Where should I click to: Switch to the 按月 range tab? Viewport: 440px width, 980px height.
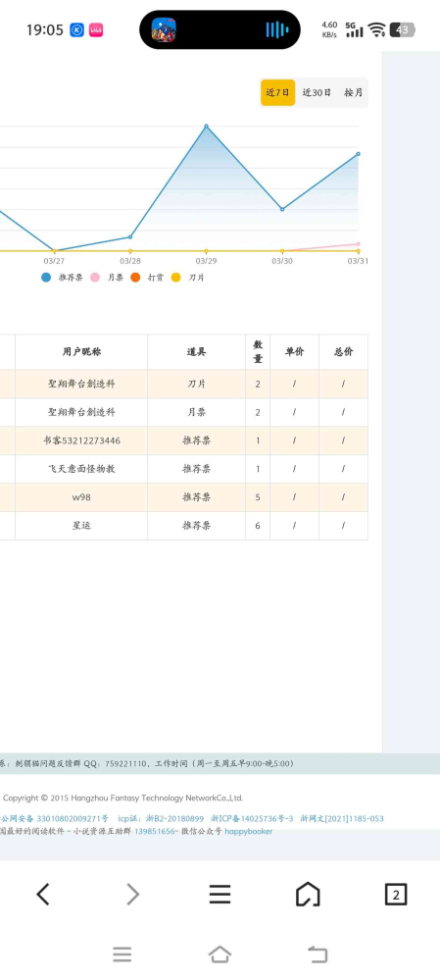tap(353, 92)
